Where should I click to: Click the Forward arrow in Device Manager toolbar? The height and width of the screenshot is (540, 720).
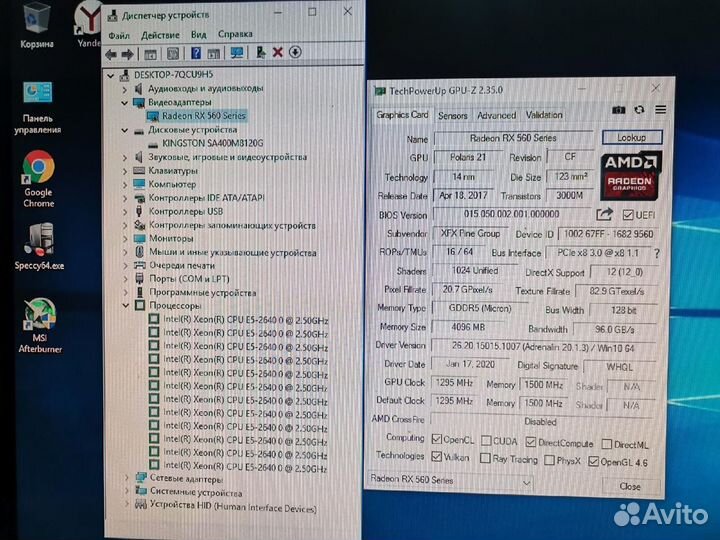click(x=127, y=54)
